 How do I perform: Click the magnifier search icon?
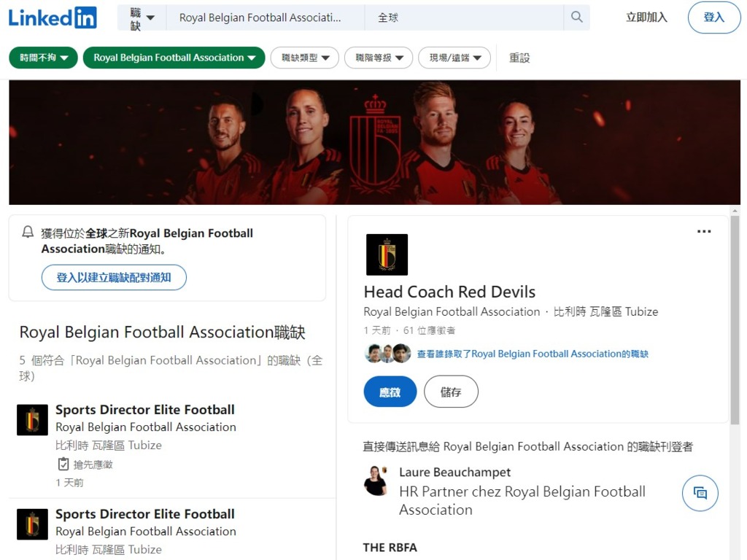[576, 17]
